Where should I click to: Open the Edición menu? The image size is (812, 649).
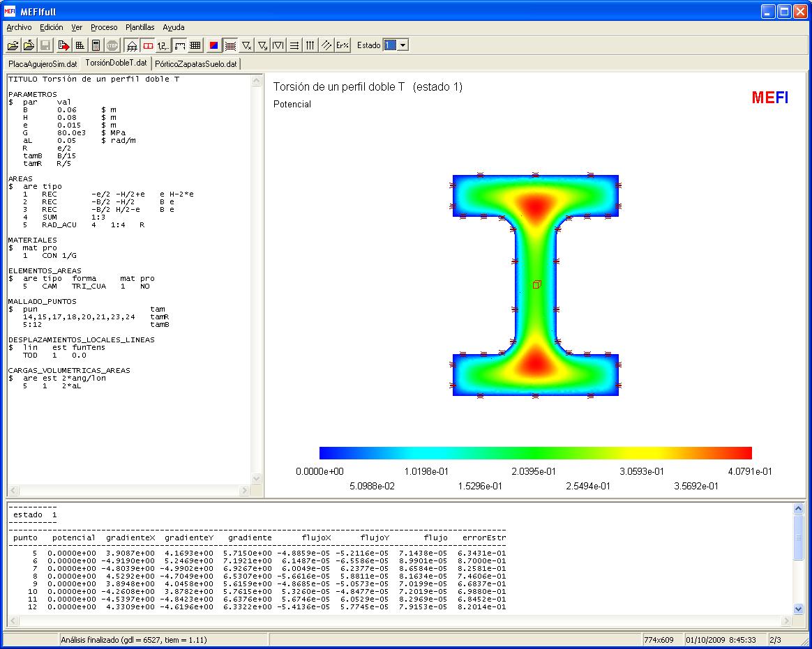click(51, 27)
